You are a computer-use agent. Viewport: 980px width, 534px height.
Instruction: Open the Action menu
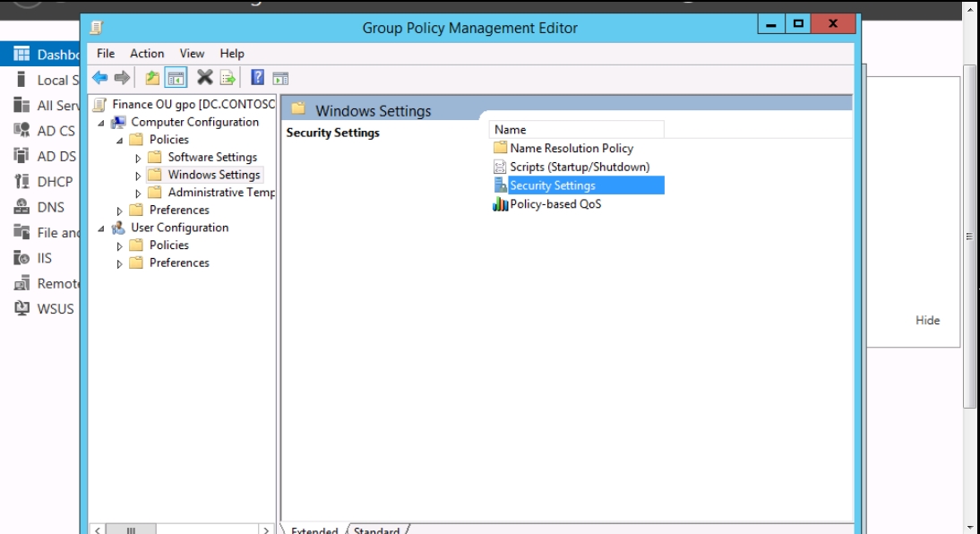(147, 54)
